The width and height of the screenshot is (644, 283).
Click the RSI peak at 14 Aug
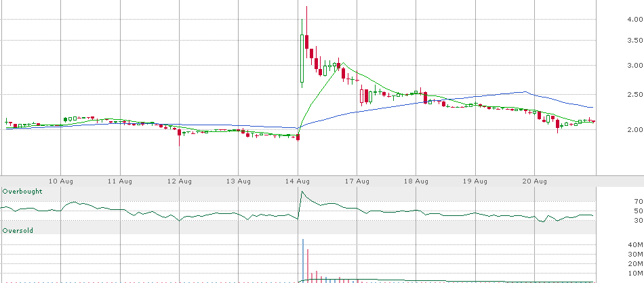click(x=302, y=192)
